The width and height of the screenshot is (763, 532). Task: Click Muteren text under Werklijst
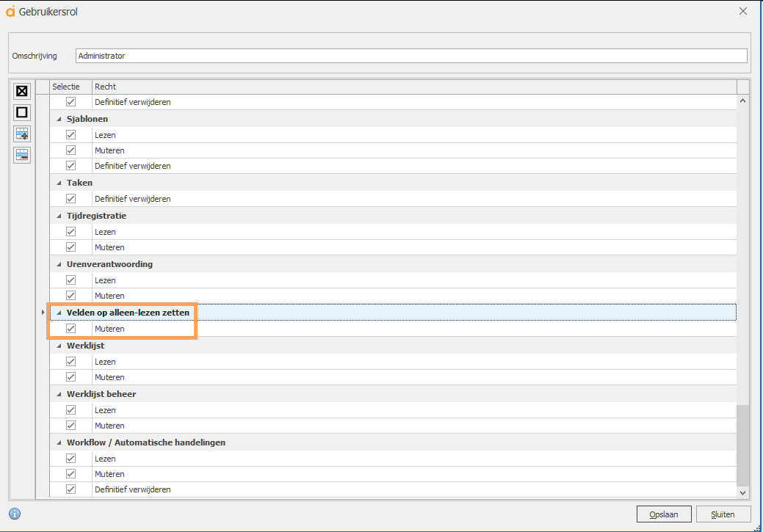pos(109,377)
